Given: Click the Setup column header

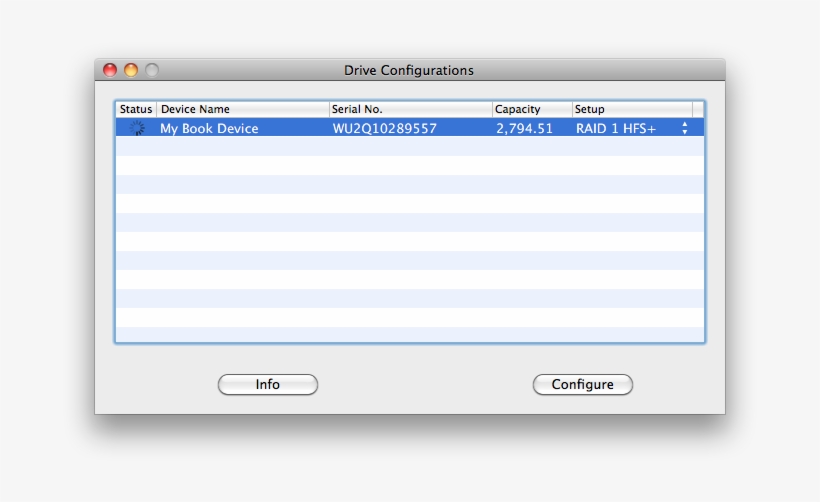Looking at the screenshot, I should pyautogui.click(x=630, y=109).
